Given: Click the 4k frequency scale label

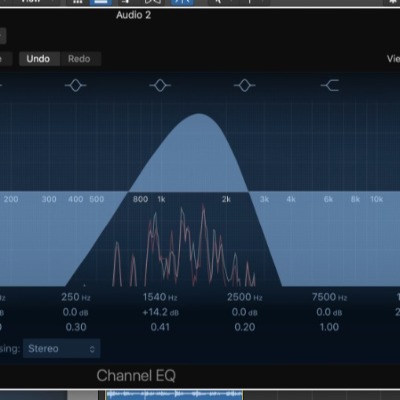Looking at the screenshot, I should 291,199.
